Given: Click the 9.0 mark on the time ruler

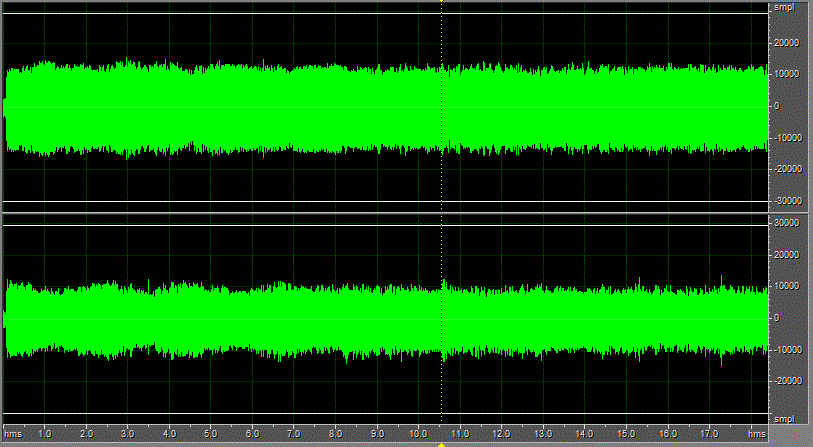Looking at the screenshot, I should pyautogui.click(x=377, y=434).
